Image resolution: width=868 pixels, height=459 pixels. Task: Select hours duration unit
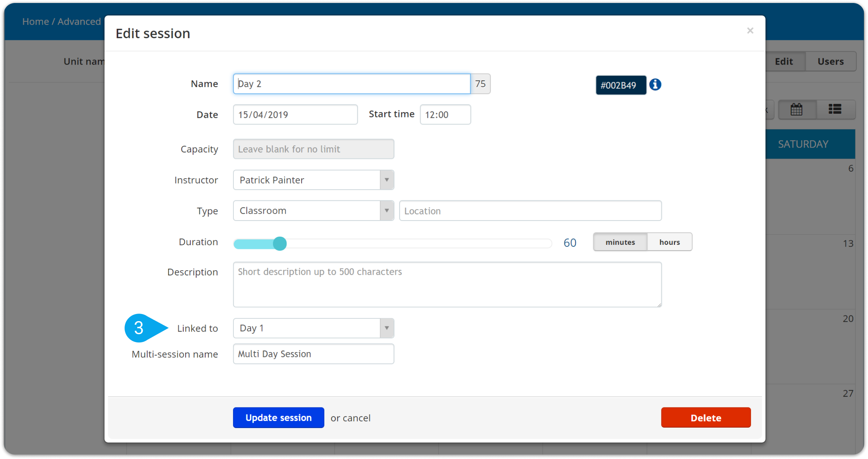(x=669, y=242)
